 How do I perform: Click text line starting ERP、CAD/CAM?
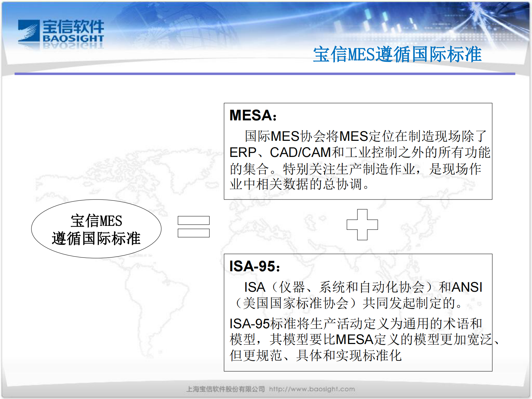click(x=360, y=152)
